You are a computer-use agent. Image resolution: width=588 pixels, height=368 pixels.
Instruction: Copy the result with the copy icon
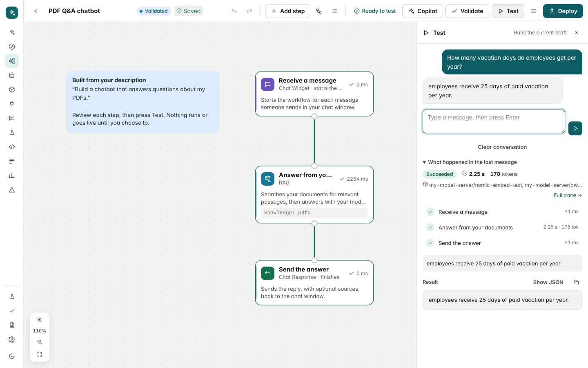pyautogui.click(x=577, y=282)
